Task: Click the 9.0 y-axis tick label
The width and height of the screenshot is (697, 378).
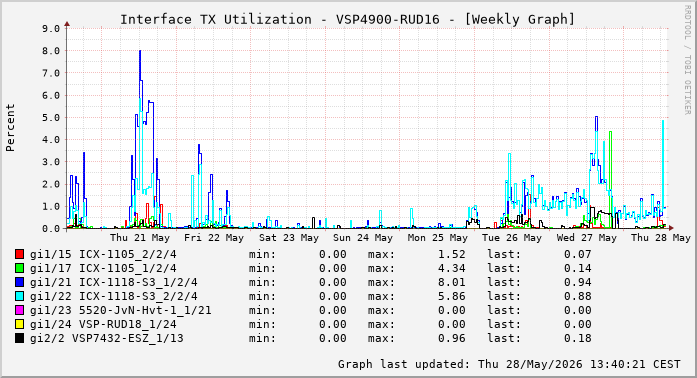Action: (x=51, y=28)
